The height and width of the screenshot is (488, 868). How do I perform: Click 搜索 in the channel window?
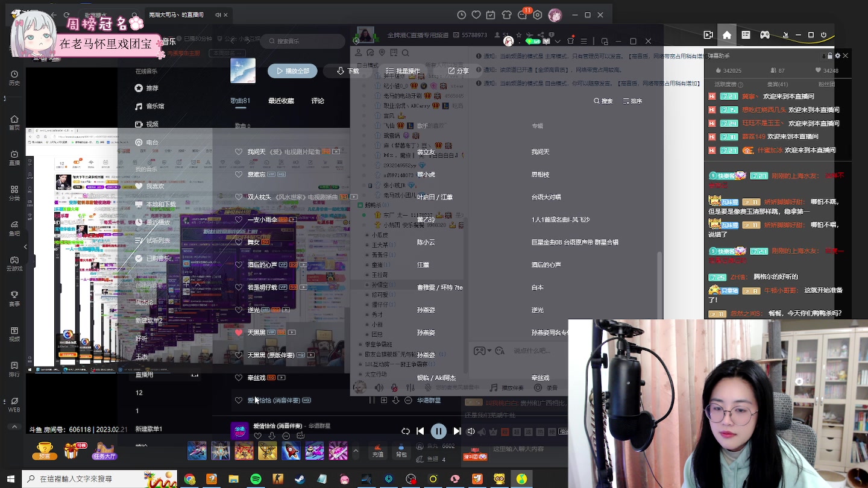tap(603, 101)
